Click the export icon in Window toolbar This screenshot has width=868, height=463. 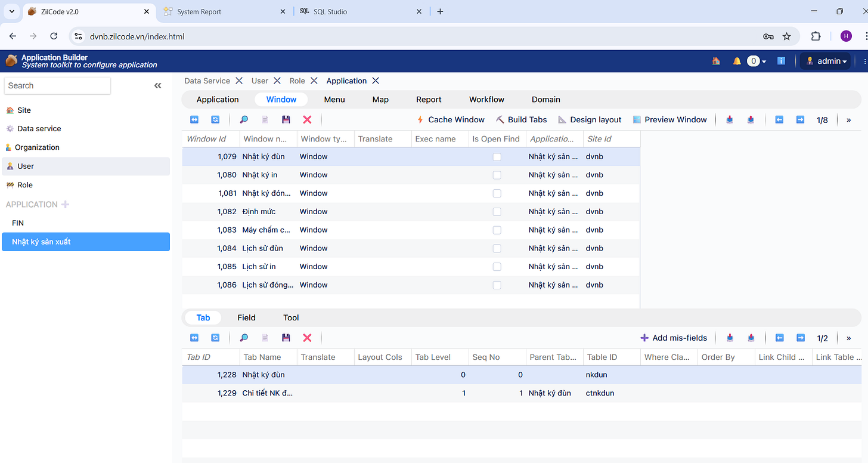click(x=751, y=119)
